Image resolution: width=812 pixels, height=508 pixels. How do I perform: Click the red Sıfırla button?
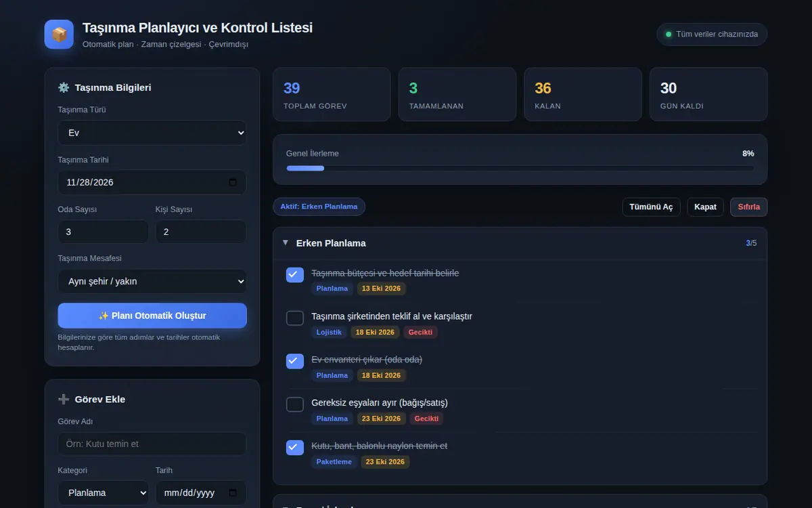(748, 207)
